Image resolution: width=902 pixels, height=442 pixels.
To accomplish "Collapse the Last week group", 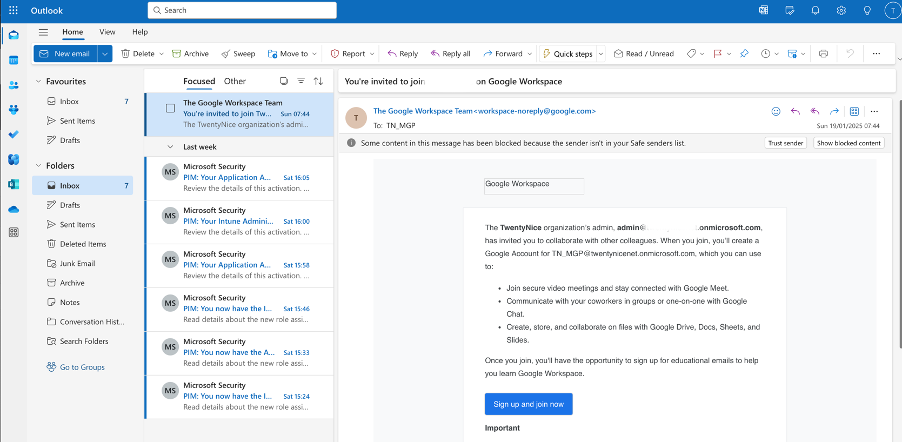I will 170,147.
